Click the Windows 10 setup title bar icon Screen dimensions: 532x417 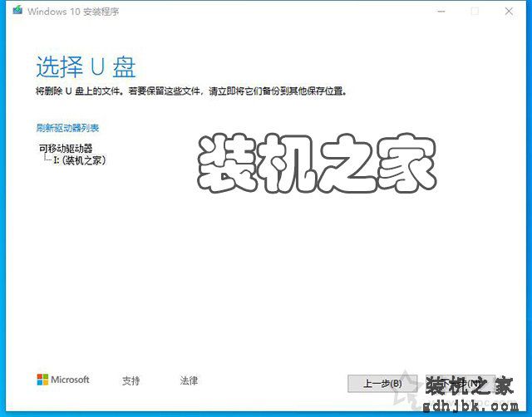(x=17, y=10)
